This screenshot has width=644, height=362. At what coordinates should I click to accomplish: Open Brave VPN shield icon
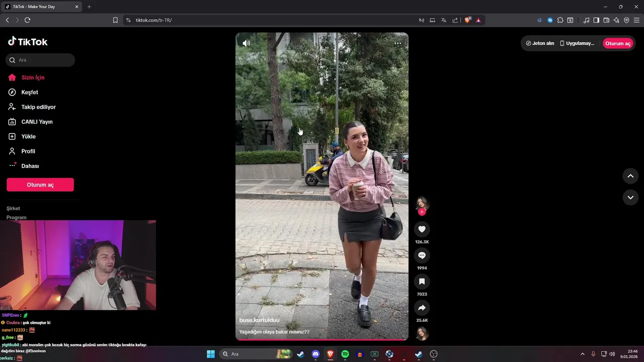click(x=626, y=20)
